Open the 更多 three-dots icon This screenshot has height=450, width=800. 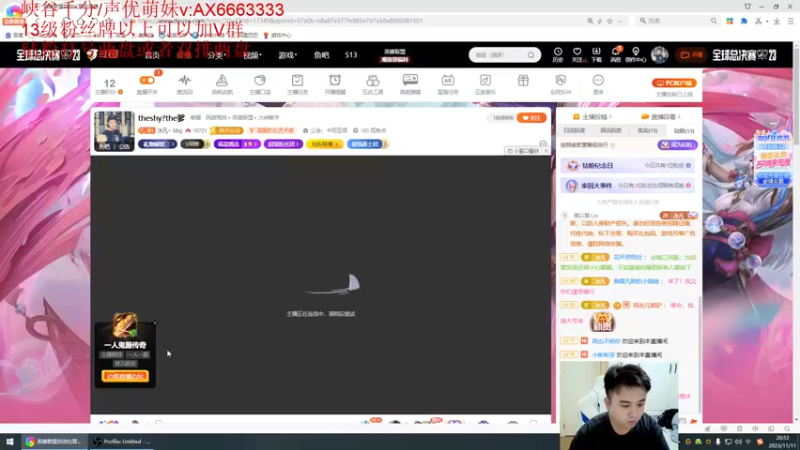pyautogui.click(x=598, y=81)
